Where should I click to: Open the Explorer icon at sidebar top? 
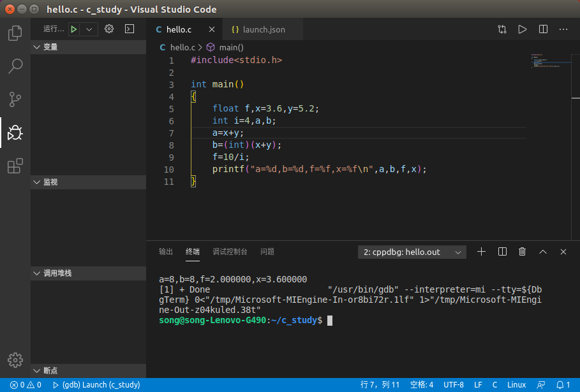[x=15, y=33]
